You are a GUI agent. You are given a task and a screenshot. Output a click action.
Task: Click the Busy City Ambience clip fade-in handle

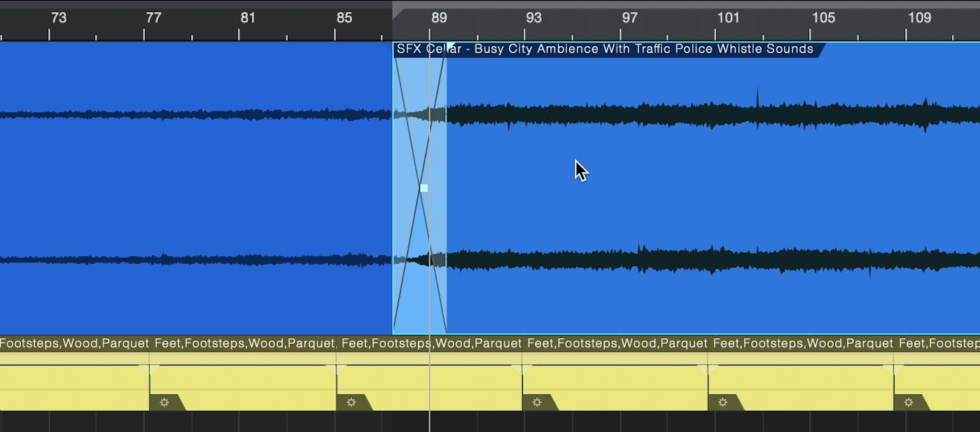click(451, 46)
